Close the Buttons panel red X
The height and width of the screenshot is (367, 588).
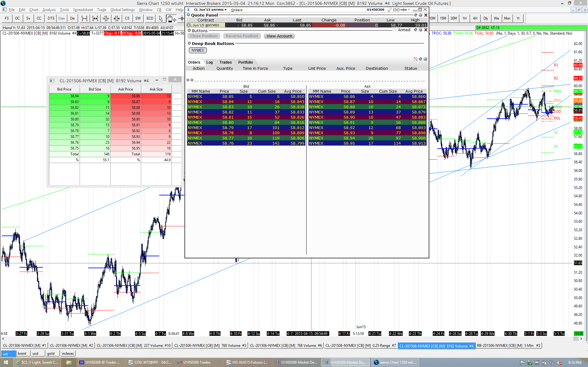(426, 30)
